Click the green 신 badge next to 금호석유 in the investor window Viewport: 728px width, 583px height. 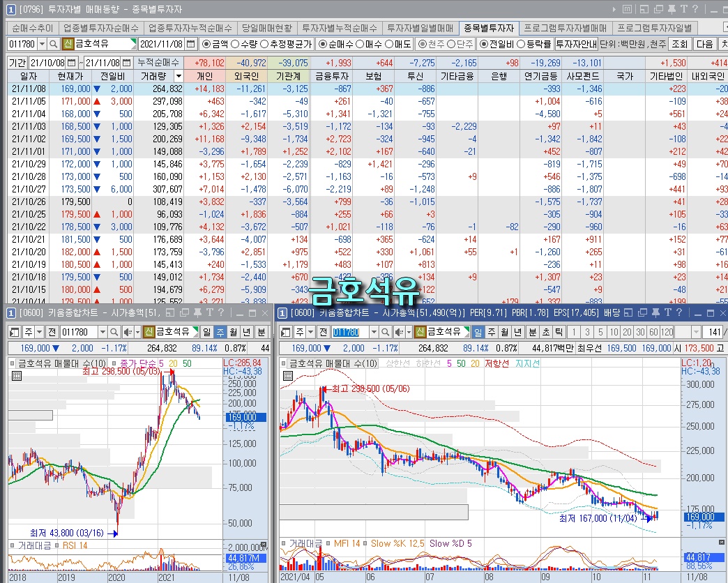pyautogui.click(x=68, y=44)
